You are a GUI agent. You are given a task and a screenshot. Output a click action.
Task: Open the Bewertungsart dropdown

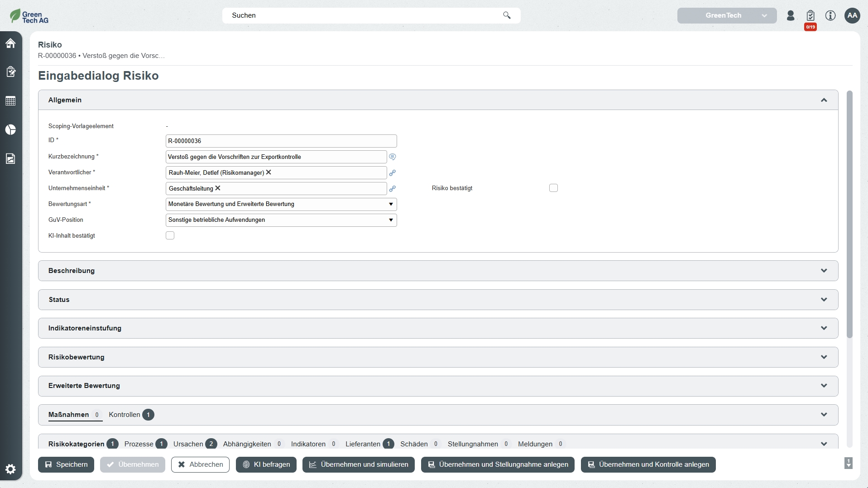281,204
